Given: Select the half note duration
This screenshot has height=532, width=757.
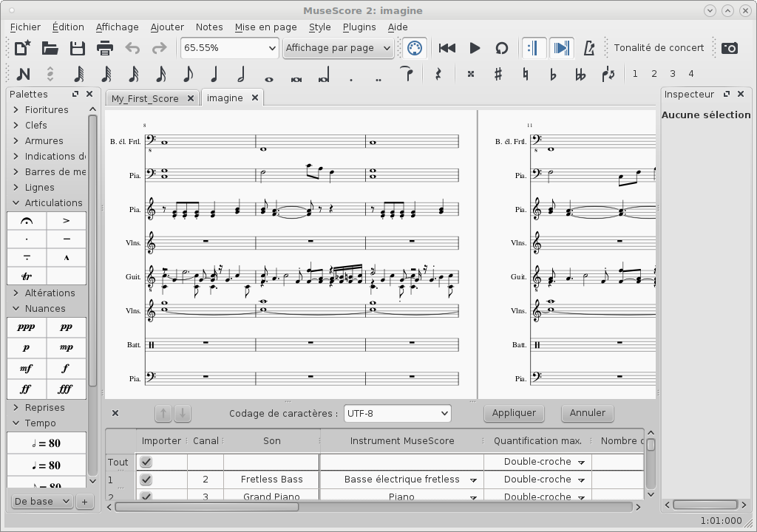Looking at the screenshot, I should pyautogui.click(x=242, y=74).
